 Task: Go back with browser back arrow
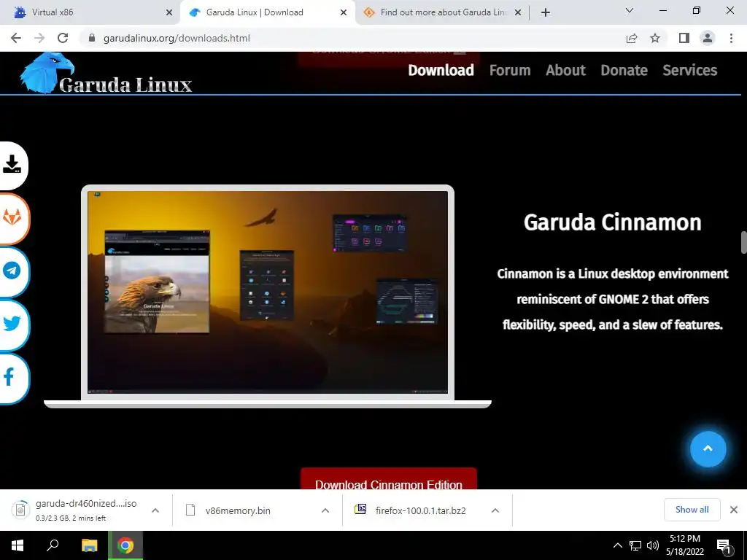(16, 38)
